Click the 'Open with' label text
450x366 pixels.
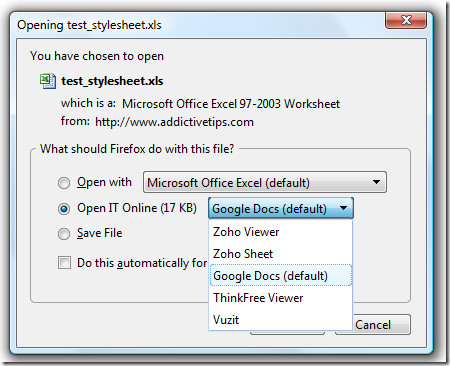[x=104, y=182]
